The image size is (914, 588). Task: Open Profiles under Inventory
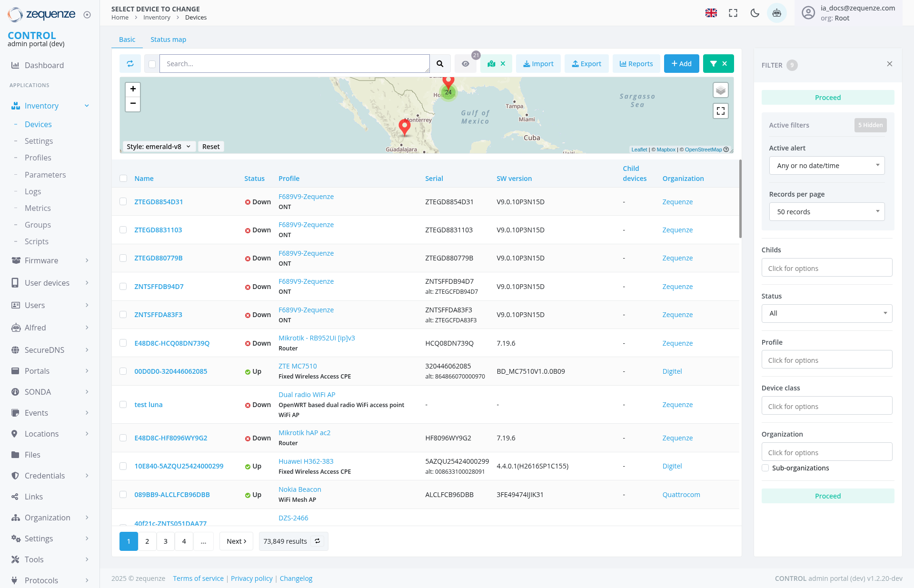pyautogui.click(x=38, y=158)
